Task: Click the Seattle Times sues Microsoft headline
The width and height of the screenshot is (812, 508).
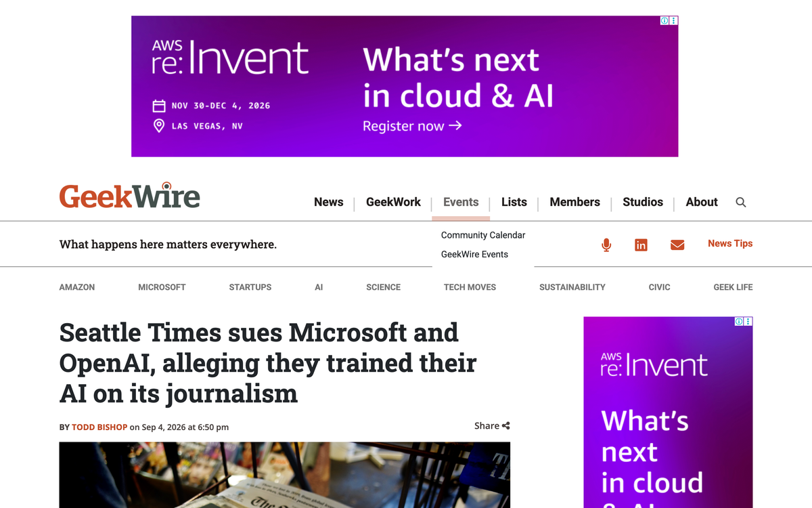Action: (x=268, y=363)
